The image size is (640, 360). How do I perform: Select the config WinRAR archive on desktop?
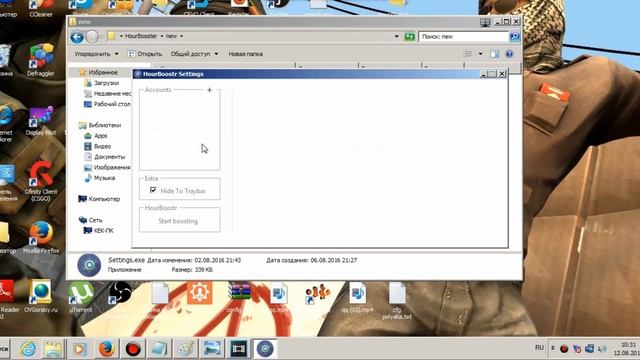click(x=239, y=297)
